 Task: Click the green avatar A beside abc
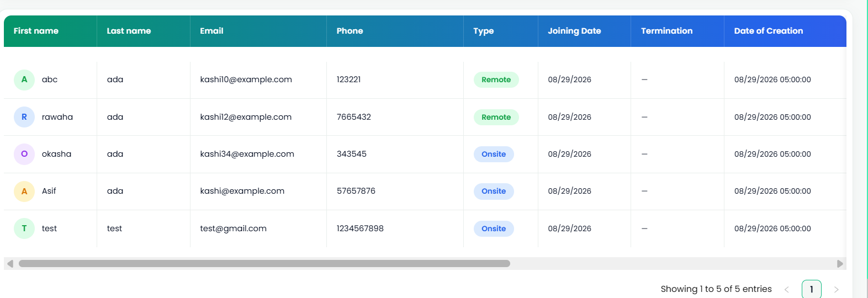click(x=24, y=79)
